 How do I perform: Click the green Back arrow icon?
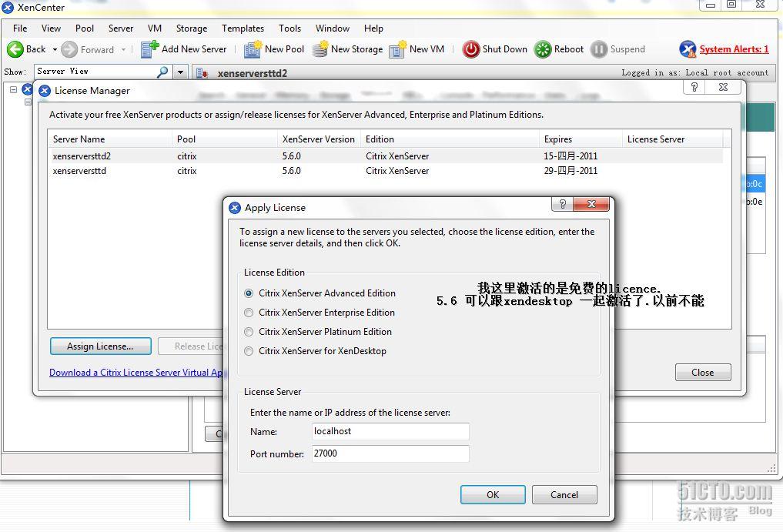coord(15,49)
